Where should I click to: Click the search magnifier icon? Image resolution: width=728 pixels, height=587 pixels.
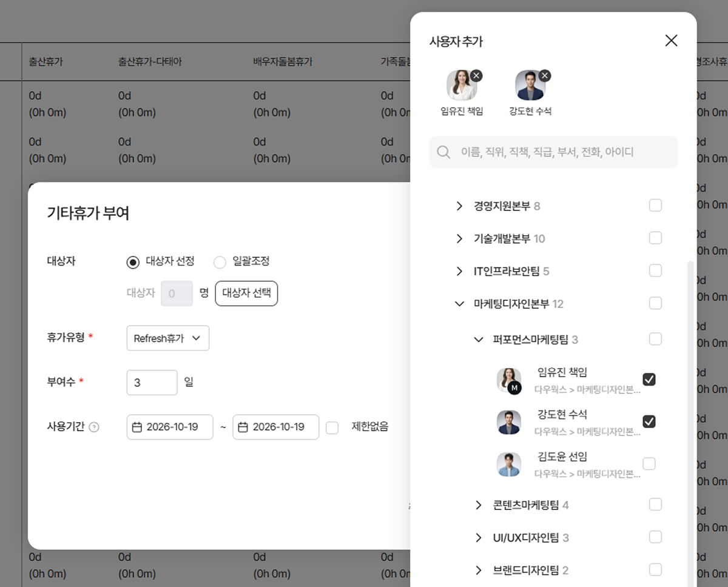coord(443,152)
